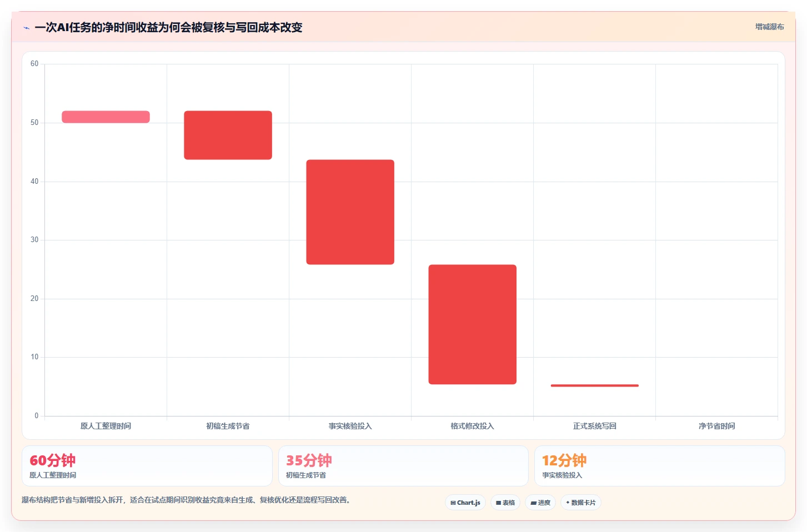Select the 表格 chip
This screenshot has width=807, height=532.
pyautogui.click(x=505, y=503)
